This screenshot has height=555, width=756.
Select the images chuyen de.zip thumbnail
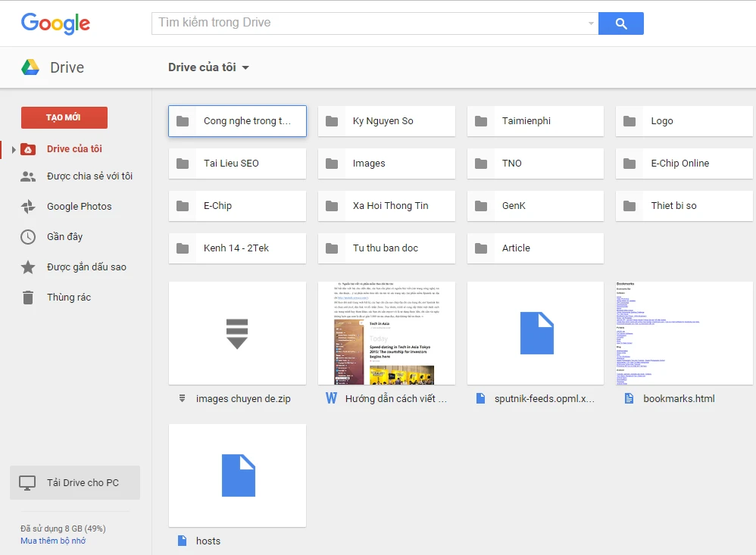[237, 333]
